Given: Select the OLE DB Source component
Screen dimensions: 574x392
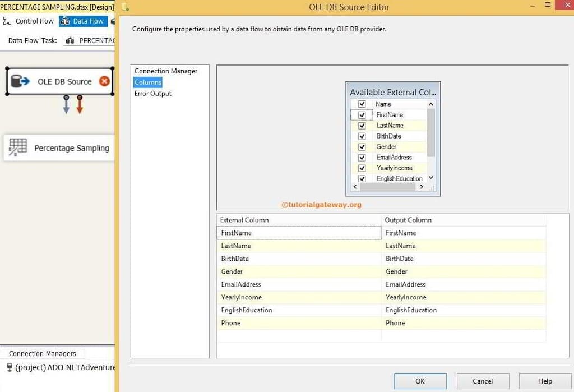Looking at the screenshot, I should (x=59, y=81).
